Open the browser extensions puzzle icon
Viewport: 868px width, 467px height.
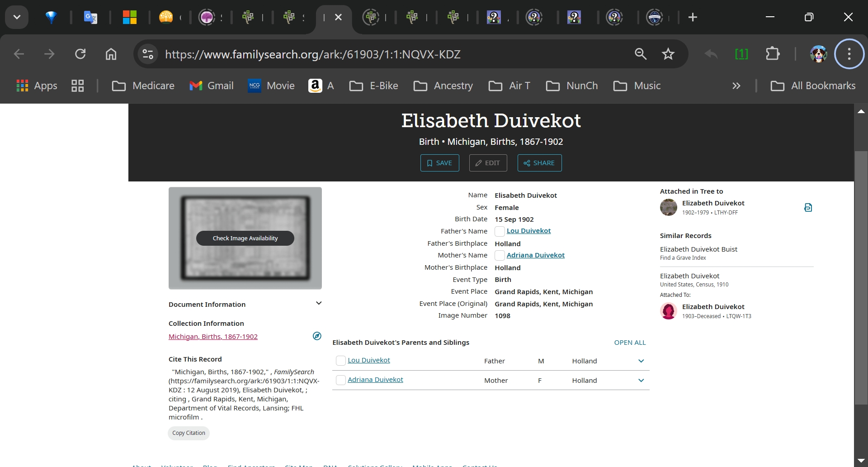coord(773,54)
